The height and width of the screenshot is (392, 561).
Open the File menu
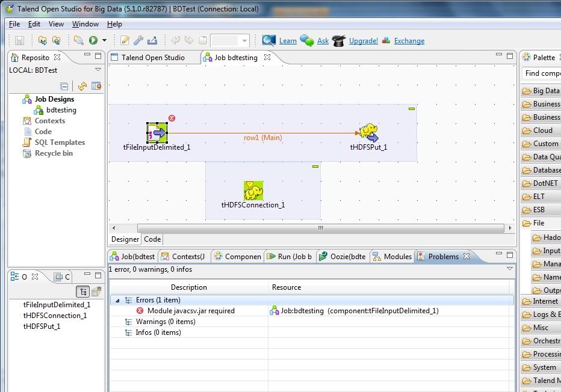(x=14, y=24)
